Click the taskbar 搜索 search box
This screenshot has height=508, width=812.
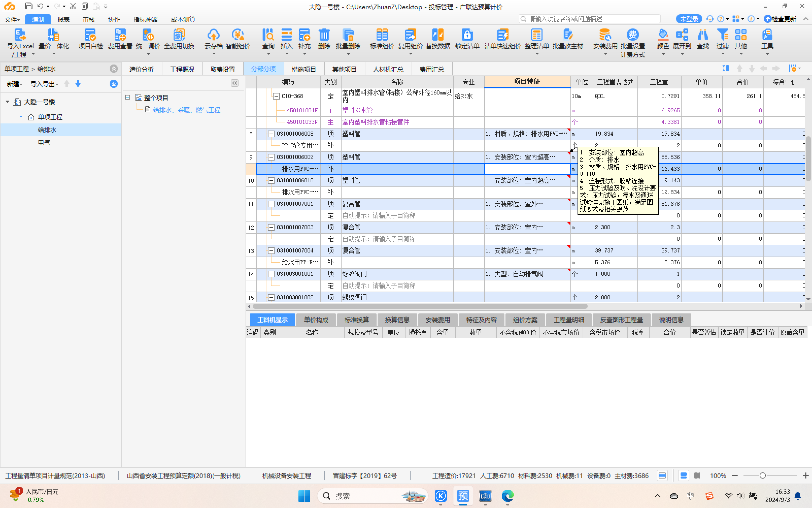(373, 496)
